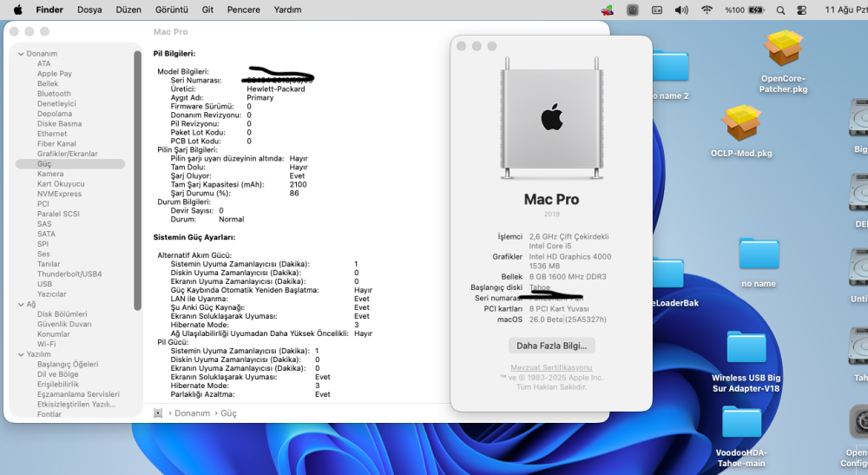868x475 pixels.
Task: Click the Spotlight search magnifier icon
Action: click(x=780, y=10)
